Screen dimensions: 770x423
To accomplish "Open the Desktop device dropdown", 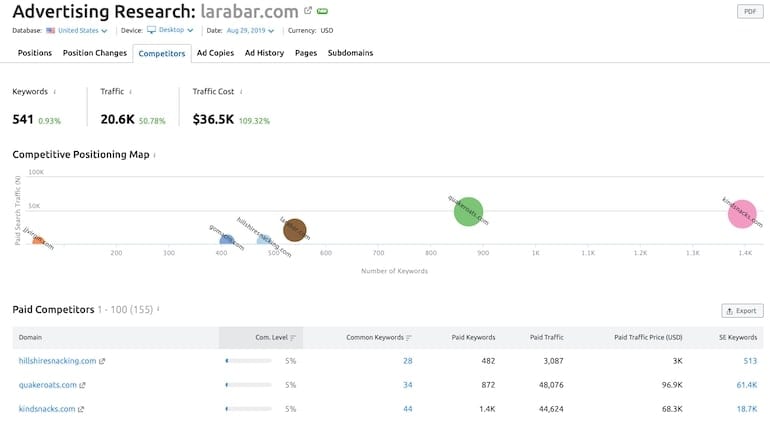I will 176,30.
